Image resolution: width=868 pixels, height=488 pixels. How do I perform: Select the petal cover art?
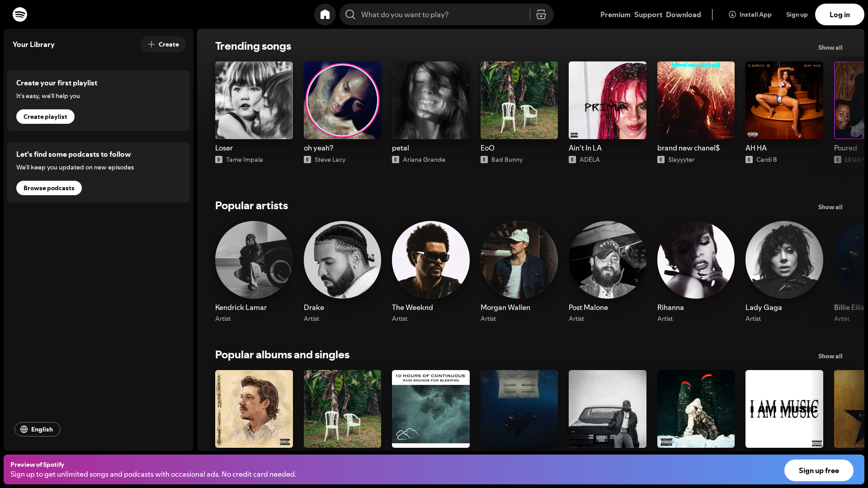[431, 100]
